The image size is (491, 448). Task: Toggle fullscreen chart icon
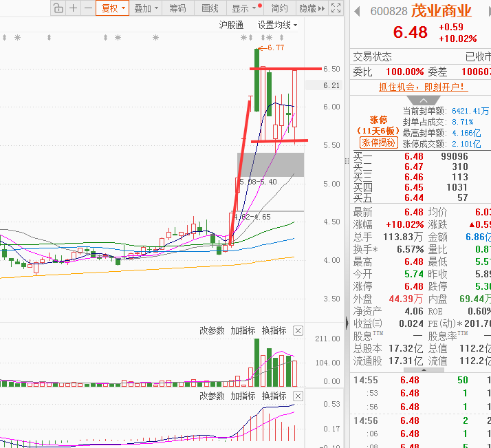coord(336,8)
